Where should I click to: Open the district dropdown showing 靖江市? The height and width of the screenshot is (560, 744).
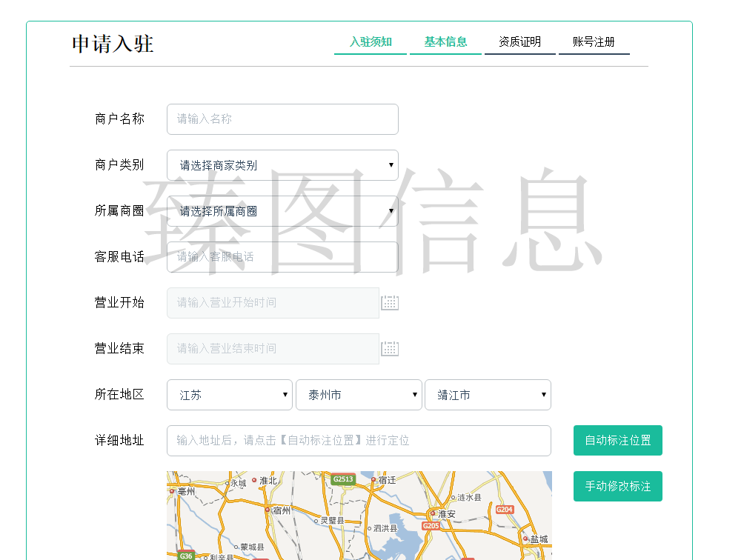[488, 395]
